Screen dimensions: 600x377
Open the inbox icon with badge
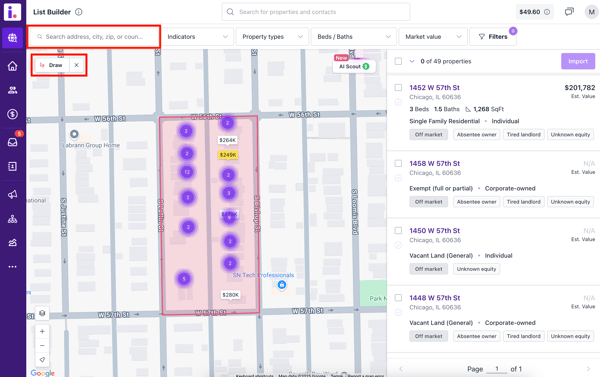click(13, 142)
